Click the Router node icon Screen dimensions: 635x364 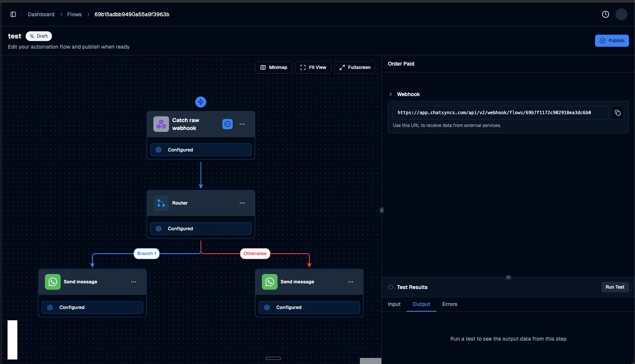click(161, 203)
